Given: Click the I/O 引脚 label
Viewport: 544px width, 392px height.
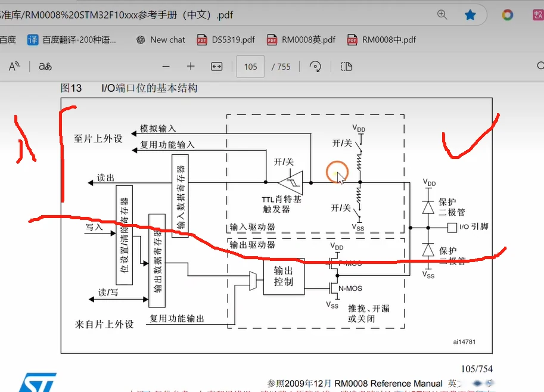Looking at the screenshot, I should (x=474, y=227).
